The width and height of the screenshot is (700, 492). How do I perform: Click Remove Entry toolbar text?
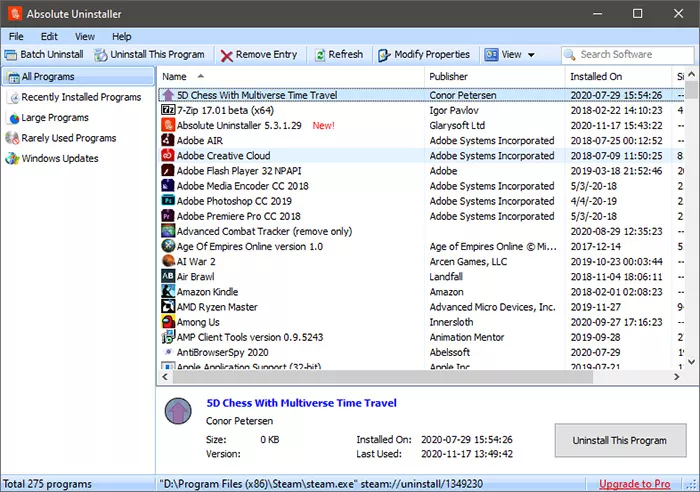click(266, 54)
